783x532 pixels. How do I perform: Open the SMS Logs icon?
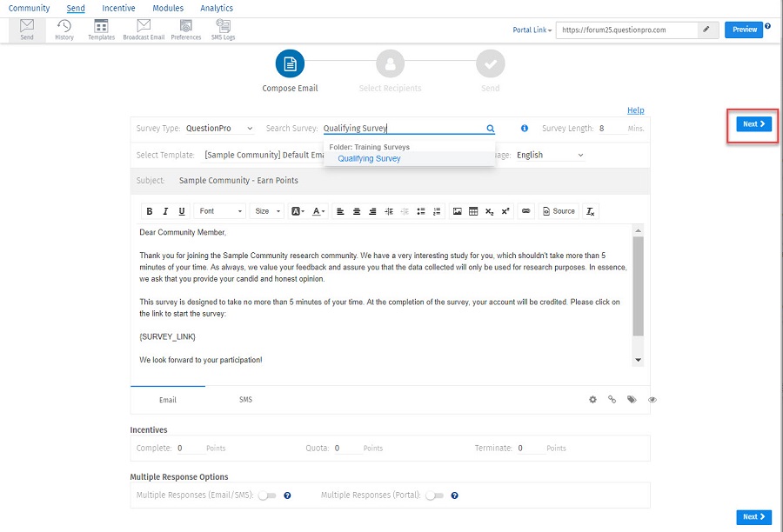(x=224, y=30)
